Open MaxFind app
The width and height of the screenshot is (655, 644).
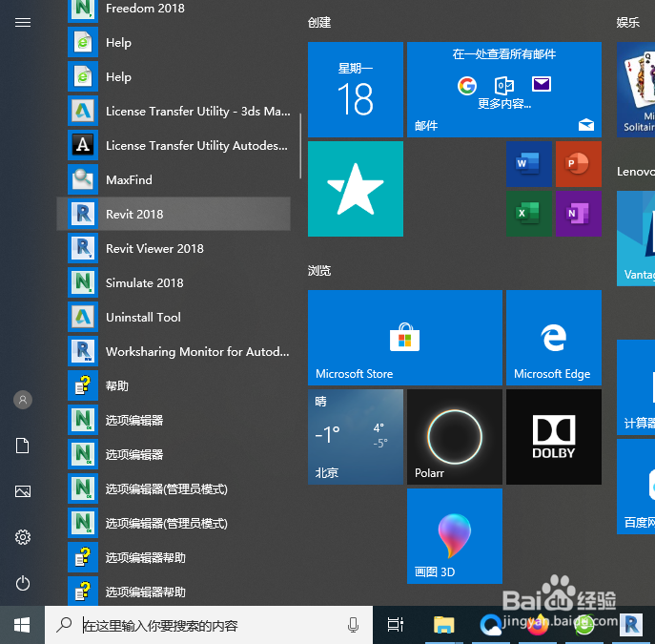pos(174,179)
